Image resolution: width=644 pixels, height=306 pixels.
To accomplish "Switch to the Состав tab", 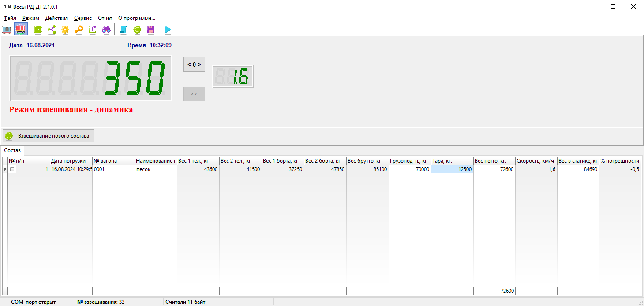I will tap(12, 150).
